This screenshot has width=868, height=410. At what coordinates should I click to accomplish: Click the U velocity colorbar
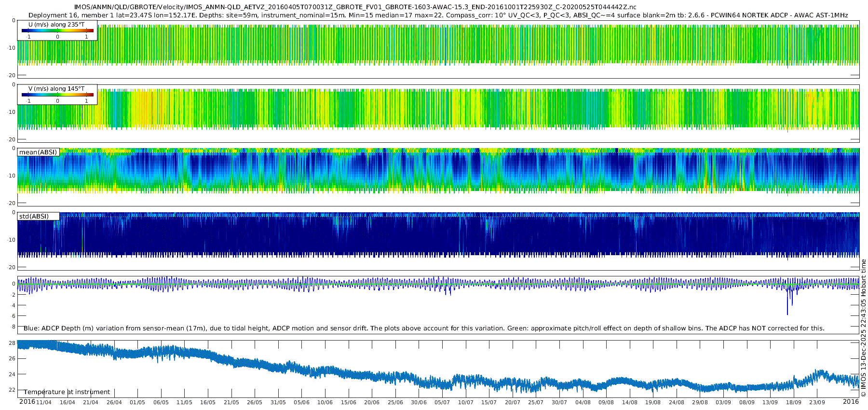click(x=57, y=30)
